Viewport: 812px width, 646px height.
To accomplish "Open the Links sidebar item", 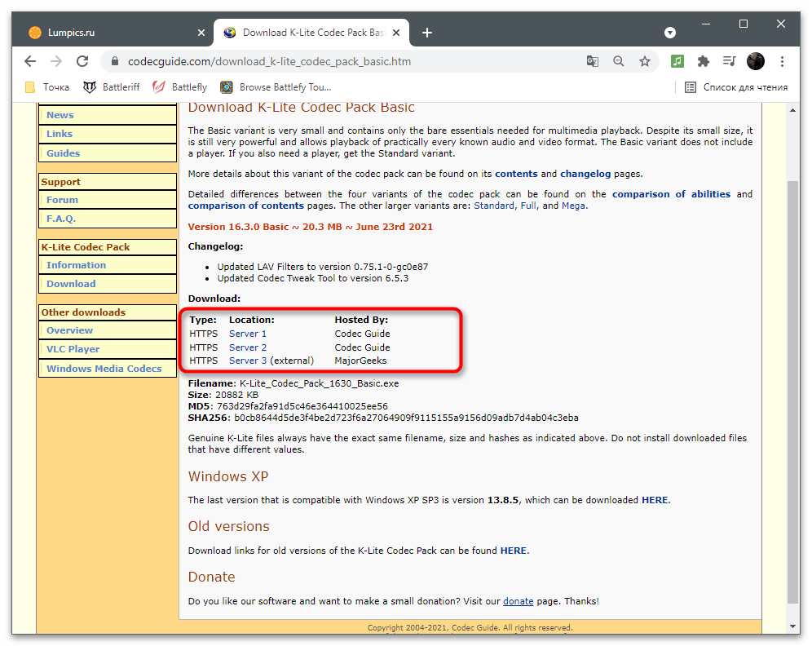I will click(107, 134).
